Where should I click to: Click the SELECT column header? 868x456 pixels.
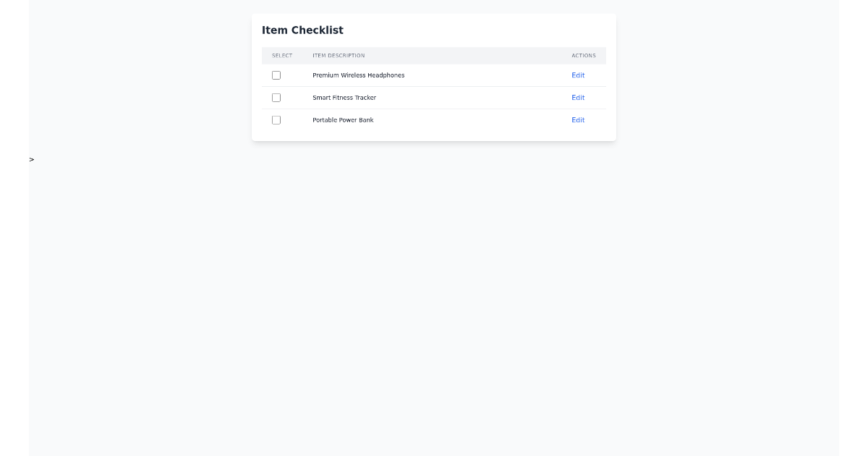click(282, 55)
